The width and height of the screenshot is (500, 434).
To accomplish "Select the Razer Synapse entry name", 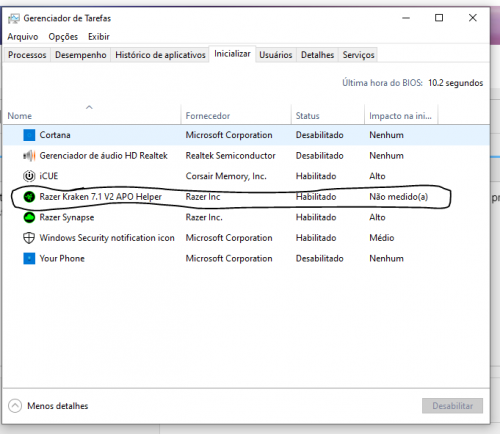I will click(x=67, y=217).
